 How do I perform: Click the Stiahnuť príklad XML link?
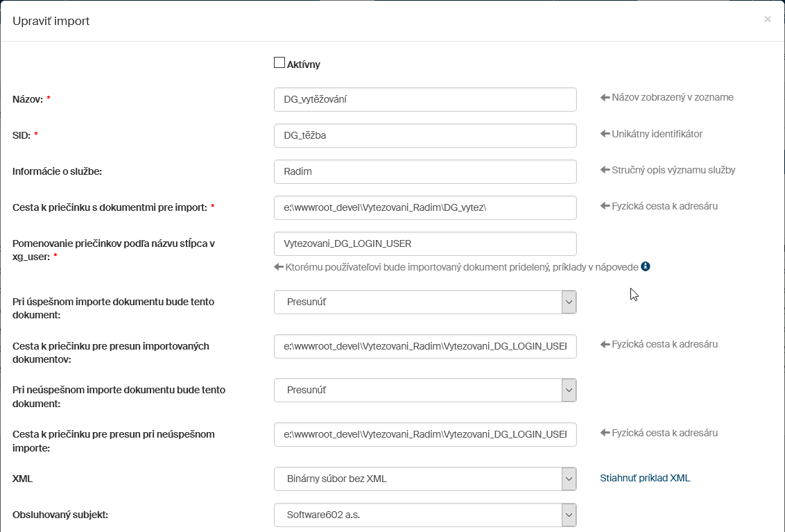coord(645,478)
